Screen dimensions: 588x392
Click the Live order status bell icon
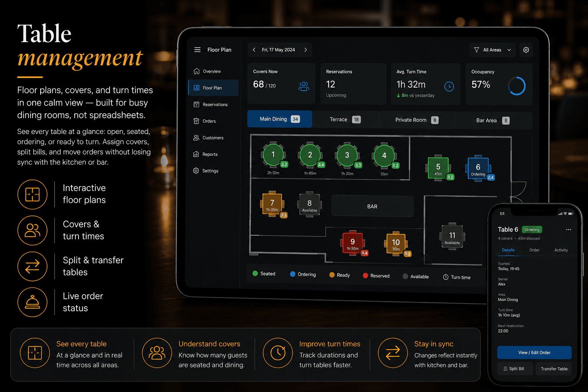coord(33,302)
